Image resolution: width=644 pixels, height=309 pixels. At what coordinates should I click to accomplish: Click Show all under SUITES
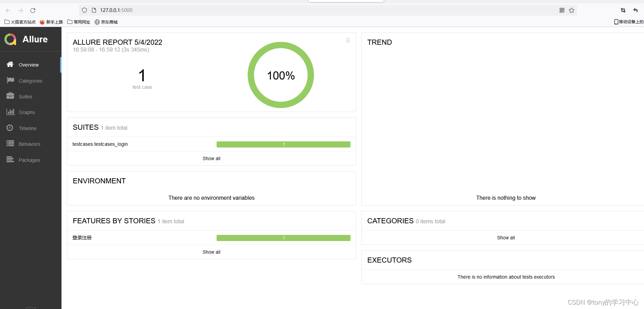coord(211,158)
